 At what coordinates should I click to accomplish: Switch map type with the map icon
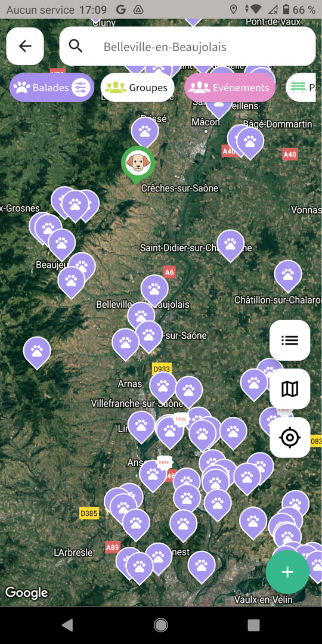click(x=290, y=389)
